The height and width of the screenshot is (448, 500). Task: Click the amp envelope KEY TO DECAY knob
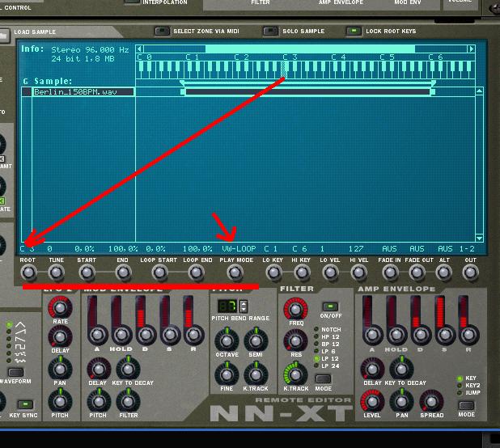point(401,369)
